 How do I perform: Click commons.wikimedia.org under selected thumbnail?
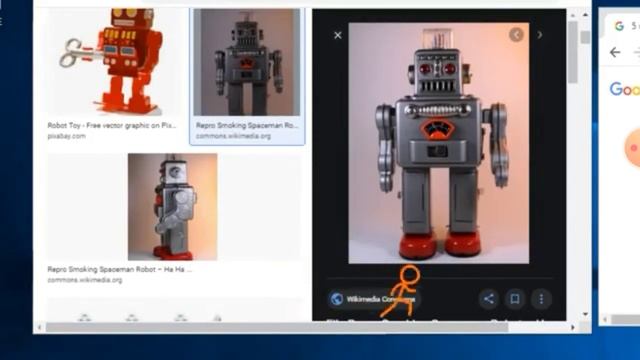pyautogui.click(x=233, y=136)
